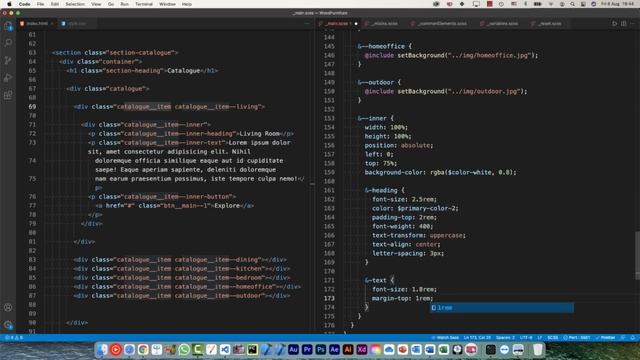Open the Run and Debug view
Viewport: 640px width, 360px height.
[x=8, y=78]
